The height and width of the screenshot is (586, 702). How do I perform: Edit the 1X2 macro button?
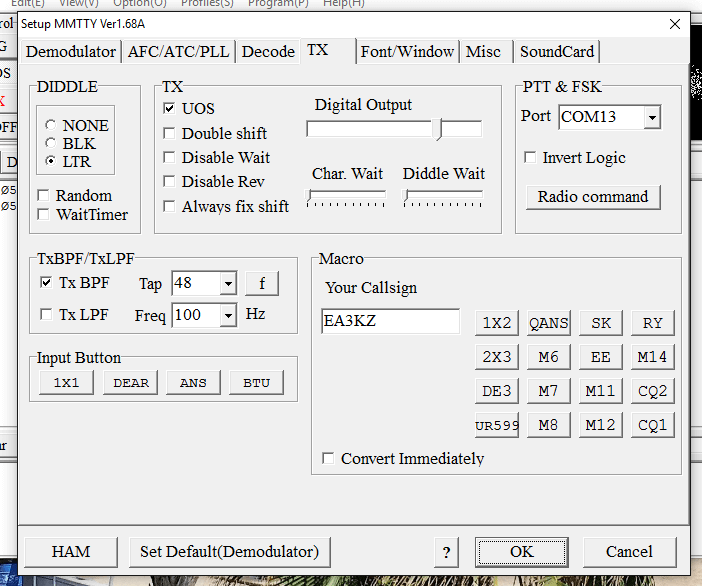(497, 323)
